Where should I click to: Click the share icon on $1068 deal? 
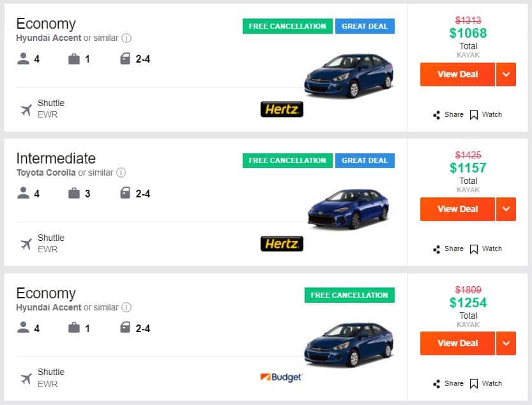437,115
